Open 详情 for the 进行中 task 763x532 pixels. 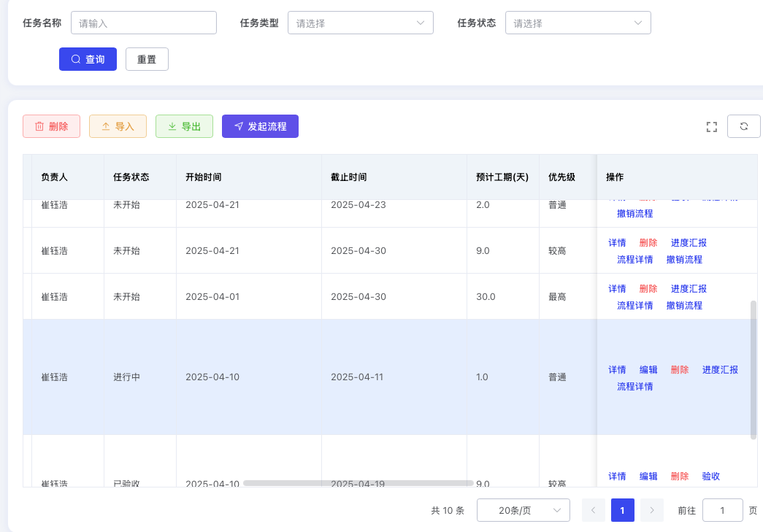click(x=617, y=369)
